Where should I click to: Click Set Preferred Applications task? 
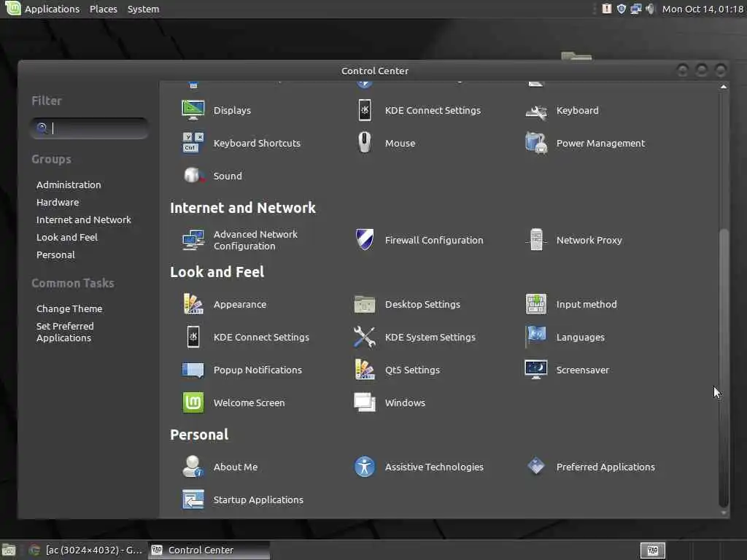[65, 332]
